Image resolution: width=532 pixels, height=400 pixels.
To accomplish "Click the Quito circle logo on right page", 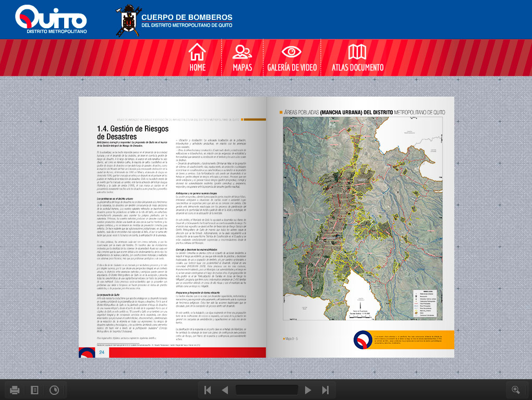I will tap(363, 339).
